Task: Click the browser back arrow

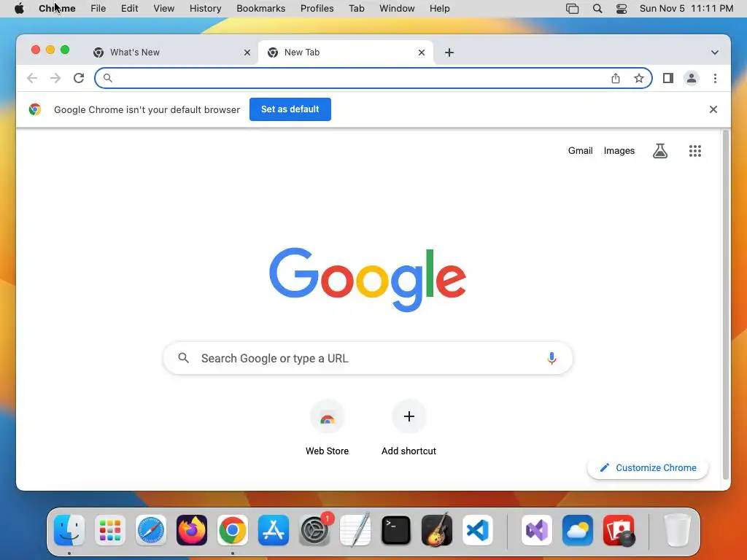Action: click(32, 78)
